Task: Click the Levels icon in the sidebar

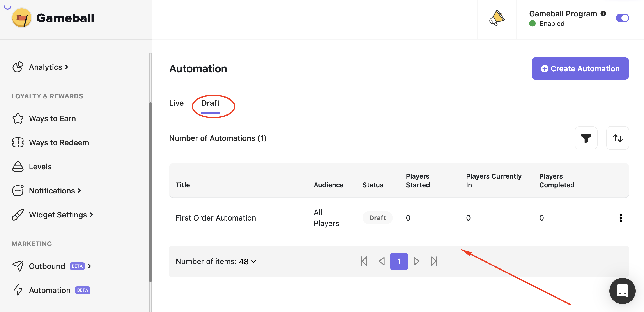Action: pos(18,166)
